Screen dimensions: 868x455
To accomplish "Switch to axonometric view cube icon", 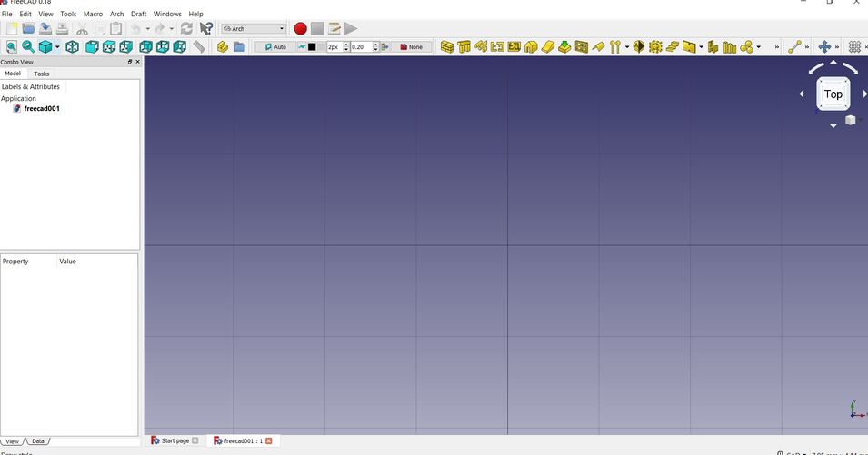I will pyautogui.click(x=72, y=47).
